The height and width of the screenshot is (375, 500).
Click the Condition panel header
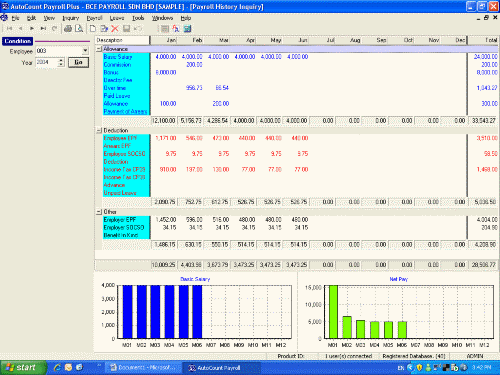click(18, 41)
